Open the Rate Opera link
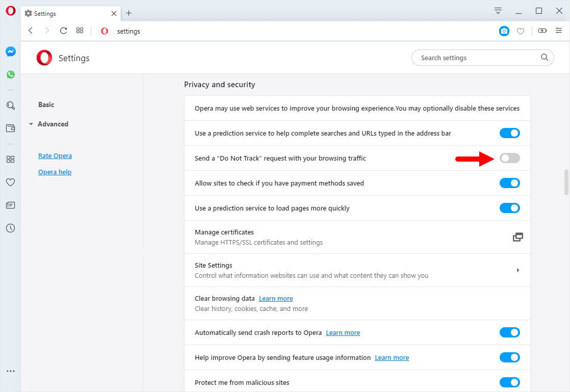 pyautogui.click(x=55, y=156)
